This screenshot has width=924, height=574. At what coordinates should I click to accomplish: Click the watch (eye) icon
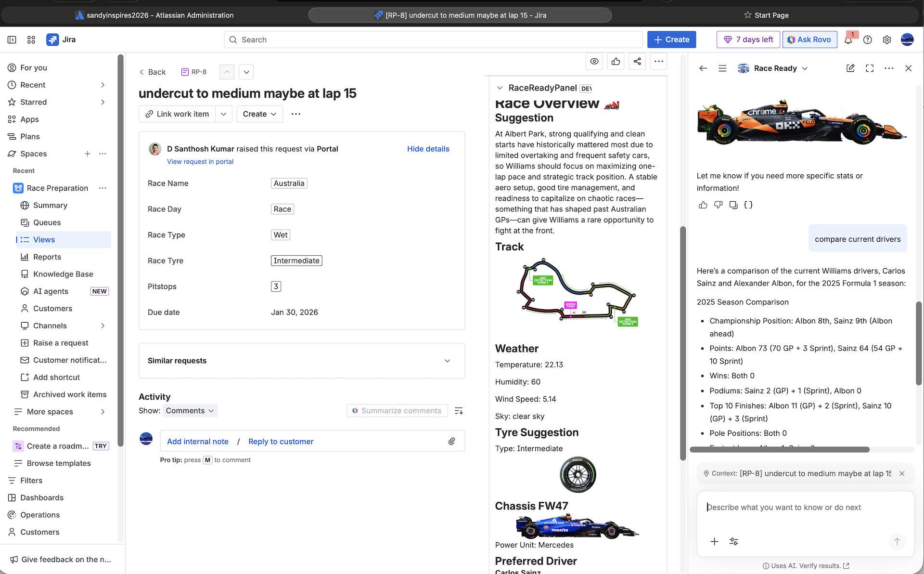(x=594, y=61)
